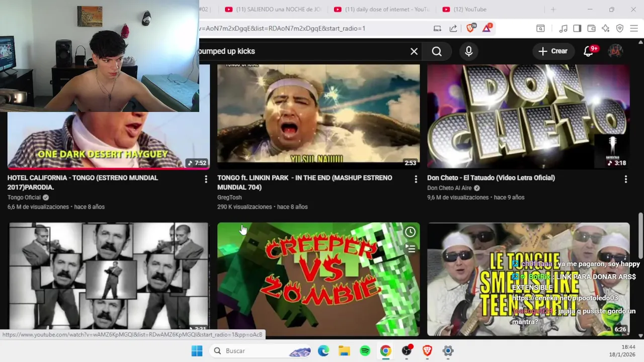Switch to 'SALIENDO una NOCHE' tab
This screenshot has height=362, width=644.
click(273, 9)
